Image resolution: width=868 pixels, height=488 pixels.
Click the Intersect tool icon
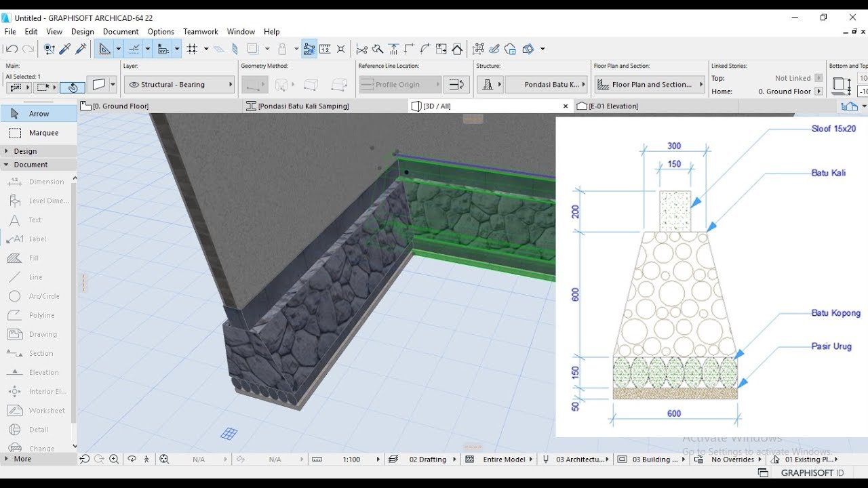coord(410,49)
